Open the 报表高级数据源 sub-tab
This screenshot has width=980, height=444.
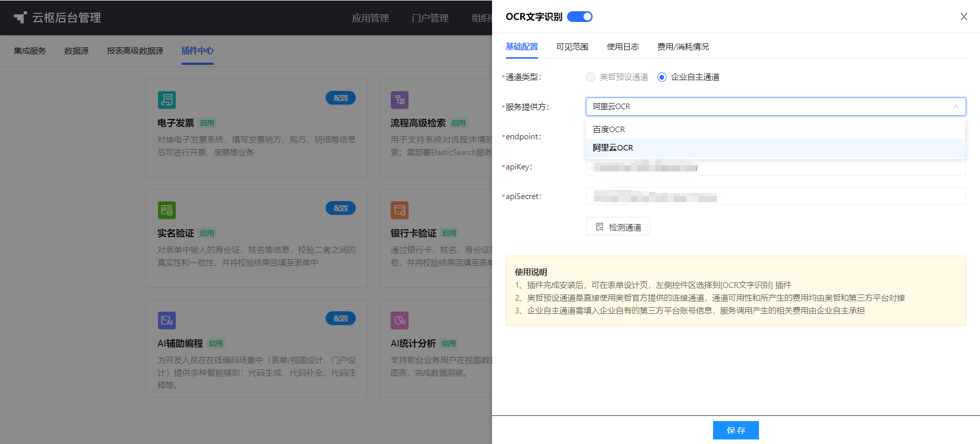[135, 51]
